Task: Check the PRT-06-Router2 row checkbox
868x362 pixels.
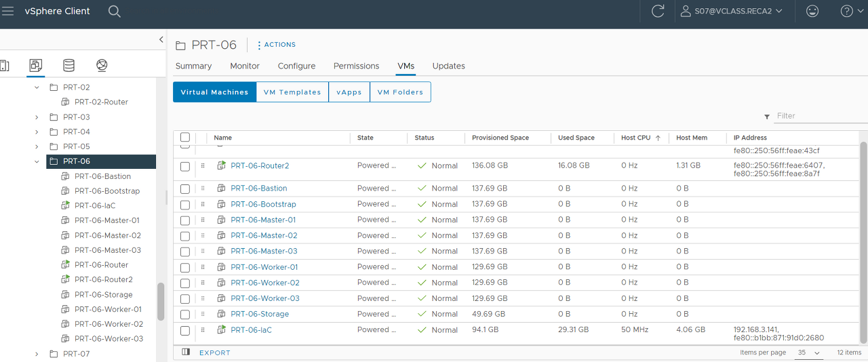Action: coord(185,166)
